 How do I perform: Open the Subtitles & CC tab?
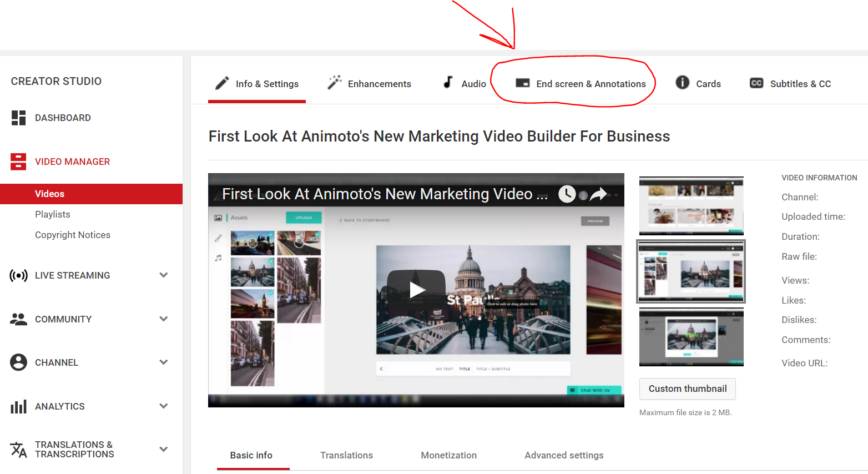(790, 84)
